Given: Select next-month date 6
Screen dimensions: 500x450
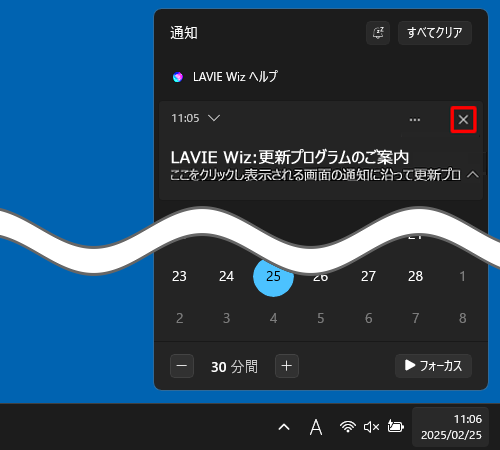Looking at the screenshot, I should click(368, 318).
